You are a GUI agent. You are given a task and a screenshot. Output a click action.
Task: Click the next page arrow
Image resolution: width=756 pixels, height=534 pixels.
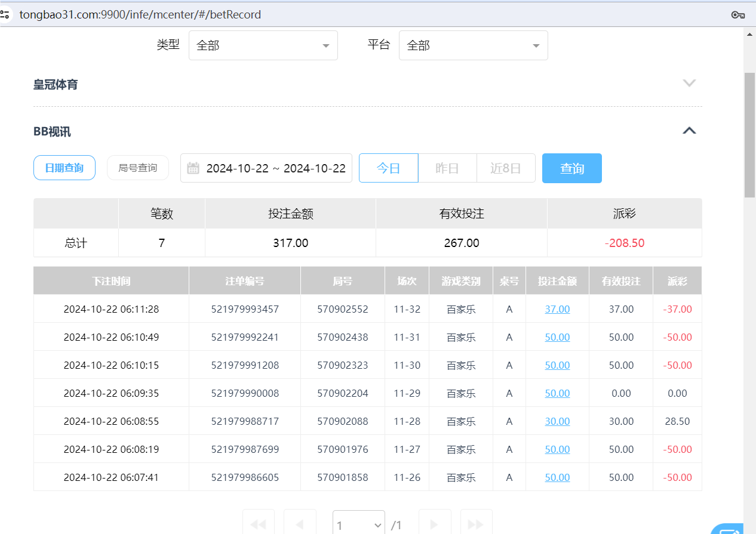[x=434, y=524]
